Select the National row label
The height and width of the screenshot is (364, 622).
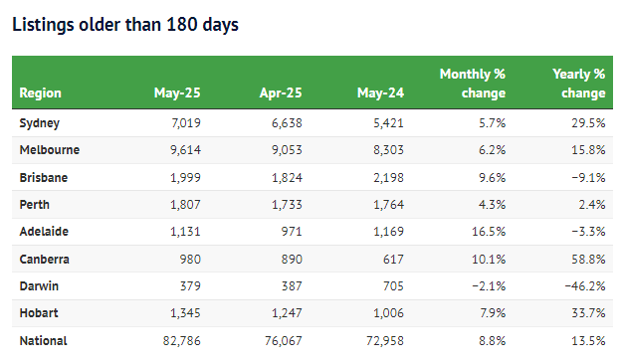[x=43, y=341]
